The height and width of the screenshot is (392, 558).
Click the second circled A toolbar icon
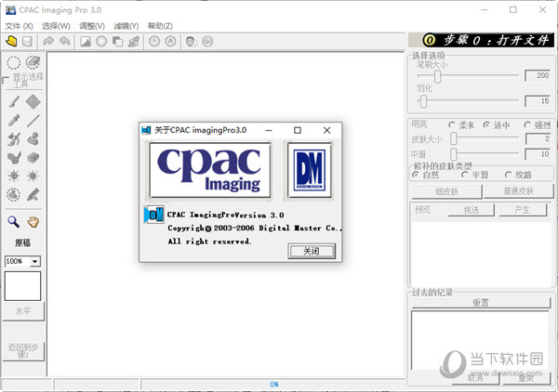tap(170, 42)
